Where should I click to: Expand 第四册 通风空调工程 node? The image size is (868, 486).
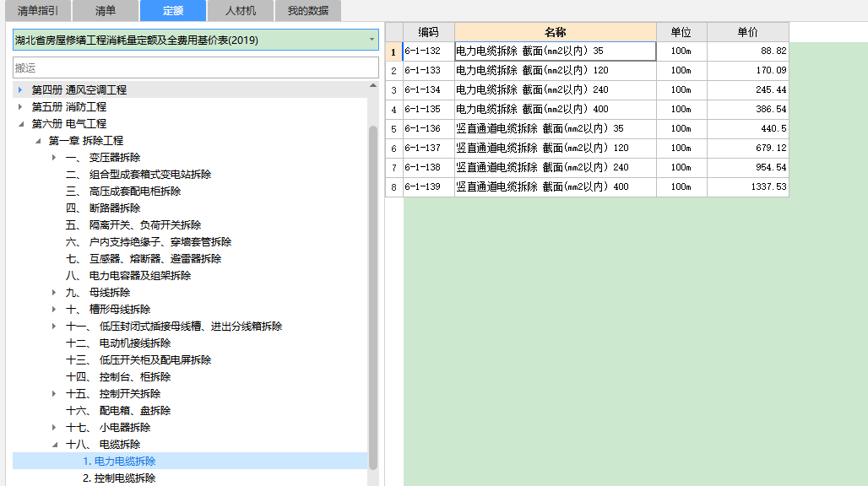click(20, 89)
